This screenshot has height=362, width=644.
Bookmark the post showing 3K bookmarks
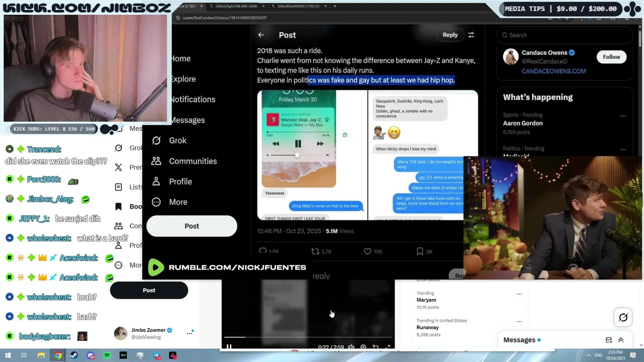pyautogui.click(x=420, y=251)
